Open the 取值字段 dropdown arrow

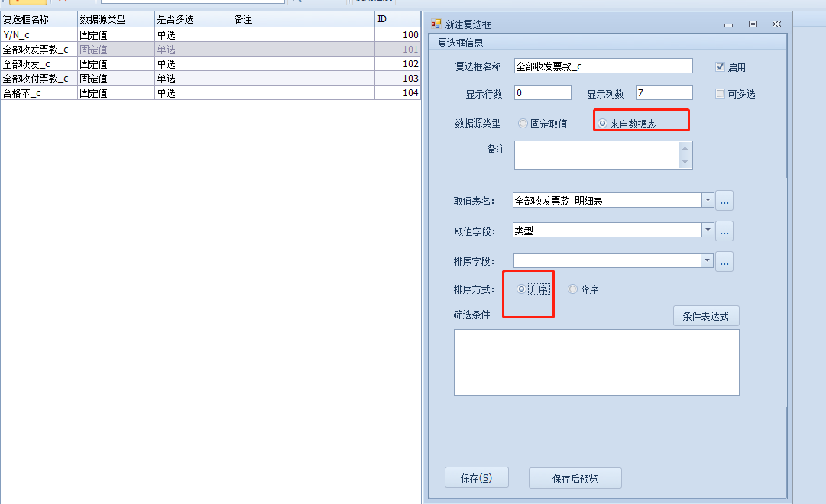coord(708,231)
